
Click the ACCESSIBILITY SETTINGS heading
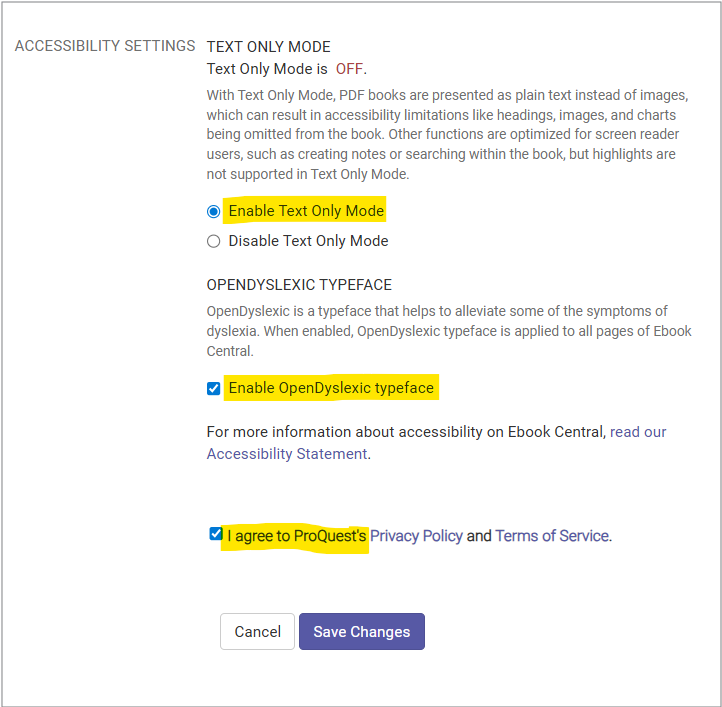[x=105, y=46]
